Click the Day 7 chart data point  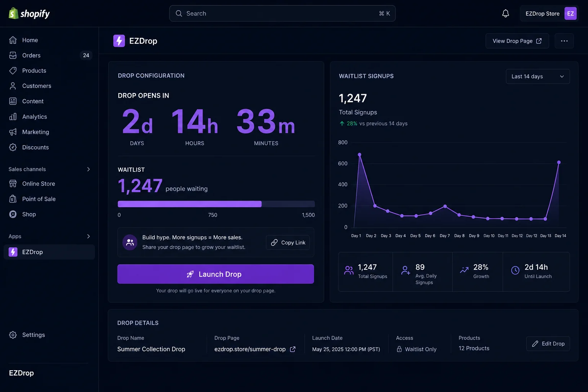coord(445,206)
